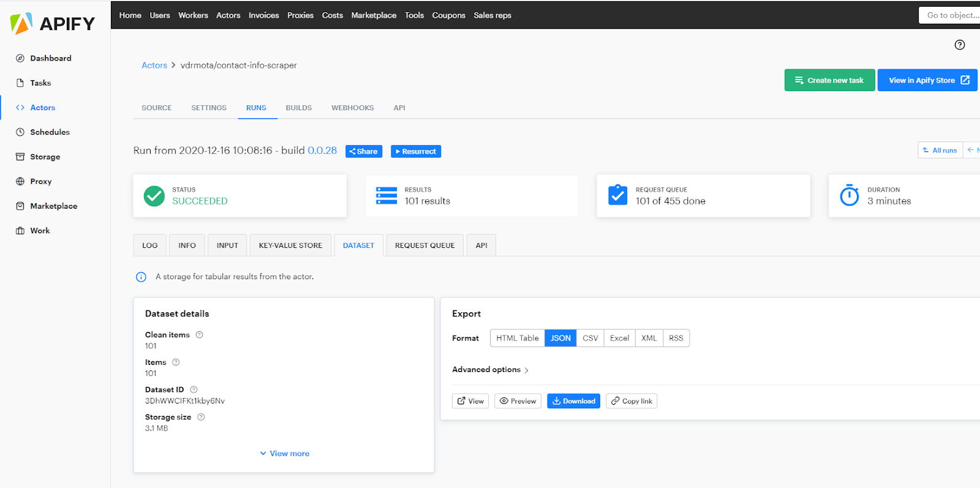Show help for Clean items

[199, 335]
